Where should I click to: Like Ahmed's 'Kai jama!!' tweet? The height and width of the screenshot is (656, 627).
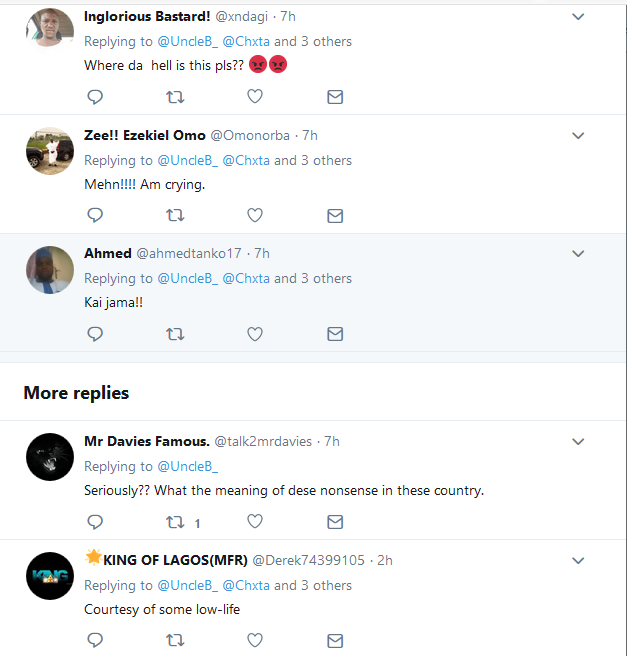click(x=255, y=334)
